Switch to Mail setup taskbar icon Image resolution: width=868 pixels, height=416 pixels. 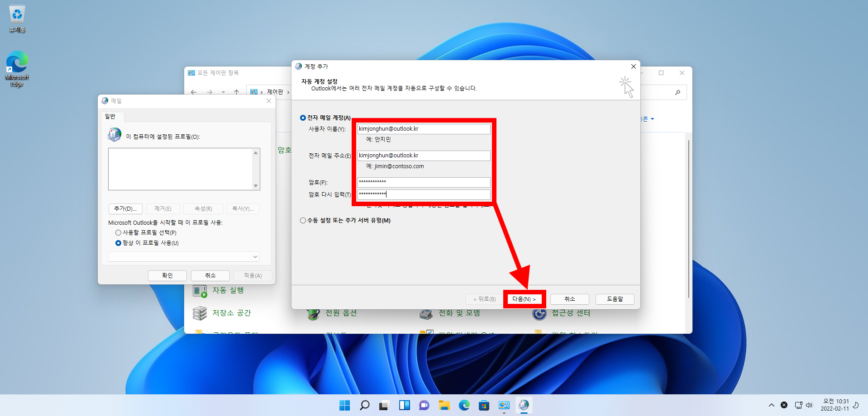pos(524,405)
